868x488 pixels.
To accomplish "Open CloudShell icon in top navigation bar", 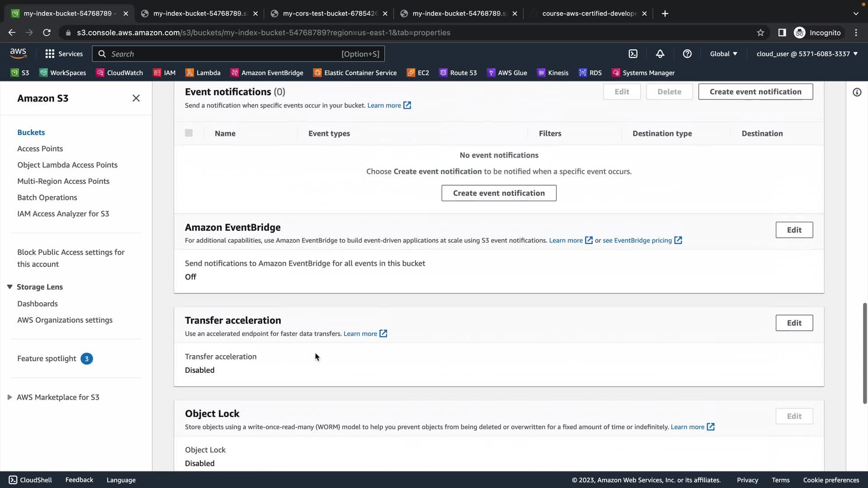I will [x=633, y=54].
